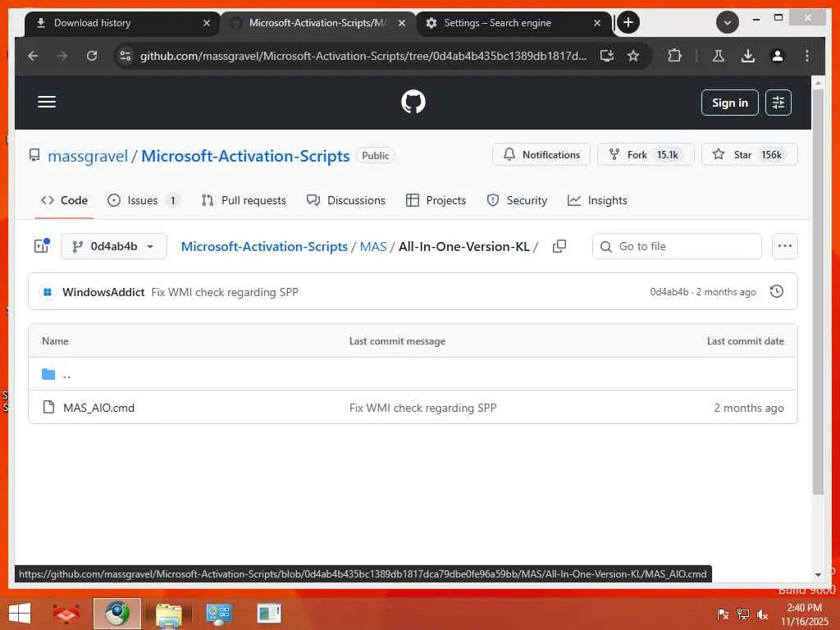Open appearance settings icon beside Sign in
The image size is (840, 630).
click(x=778, y=103)
